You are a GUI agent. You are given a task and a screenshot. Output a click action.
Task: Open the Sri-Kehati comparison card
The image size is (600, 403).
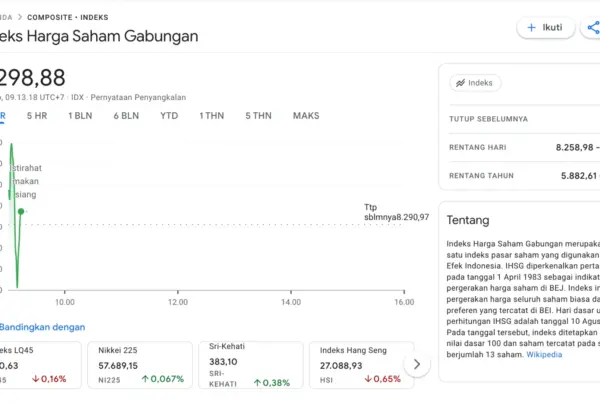(x=251, y=365)
